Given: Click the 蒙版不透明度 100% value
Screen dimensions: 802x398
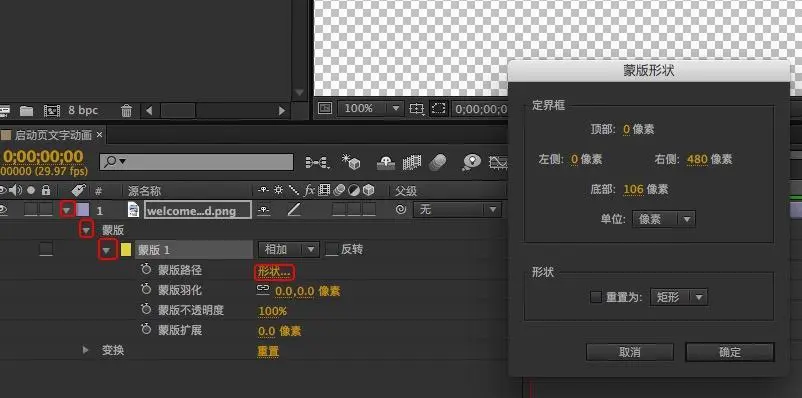Looking at the screenshot, I should pos(273,311).
